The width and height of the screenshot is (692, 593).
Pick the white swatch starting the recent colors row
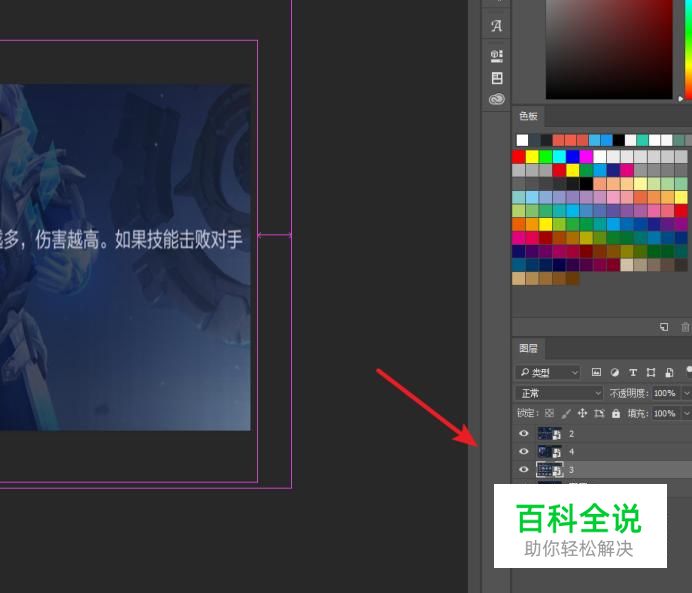(x=522, y=140)
